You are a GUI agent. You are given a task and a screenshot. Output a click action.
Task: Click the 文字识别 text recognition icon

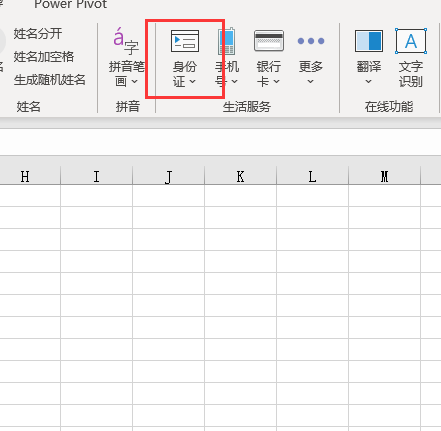[411, 41]
